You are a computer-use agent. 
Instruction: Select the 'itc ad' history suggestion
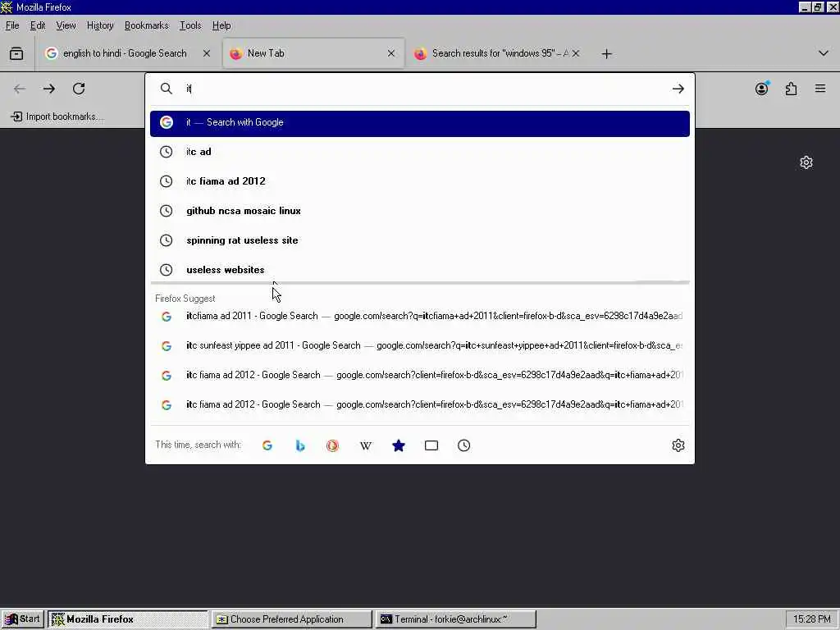click(x=420, y=152)
